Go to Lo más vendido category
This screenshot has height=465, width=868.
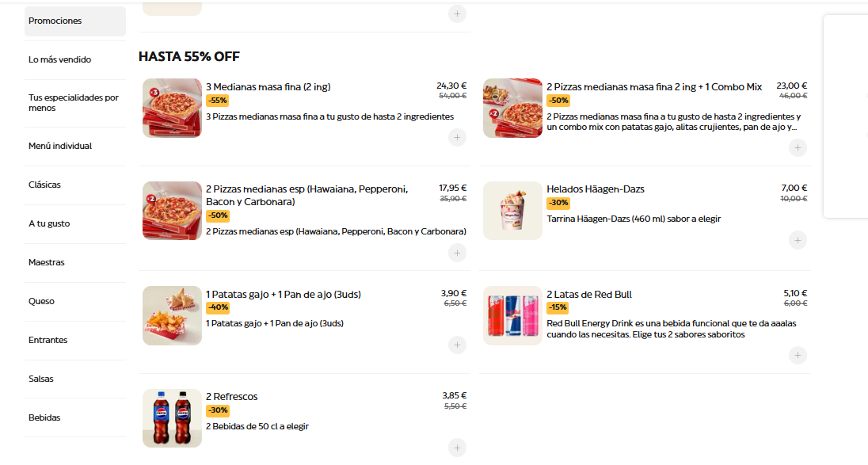click(x=60, y=59)
